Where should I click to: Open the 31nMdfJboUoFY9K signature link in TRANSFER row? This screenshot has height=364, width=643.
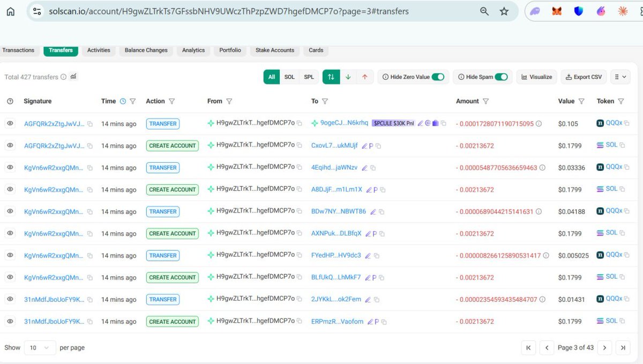click(54, 299)
